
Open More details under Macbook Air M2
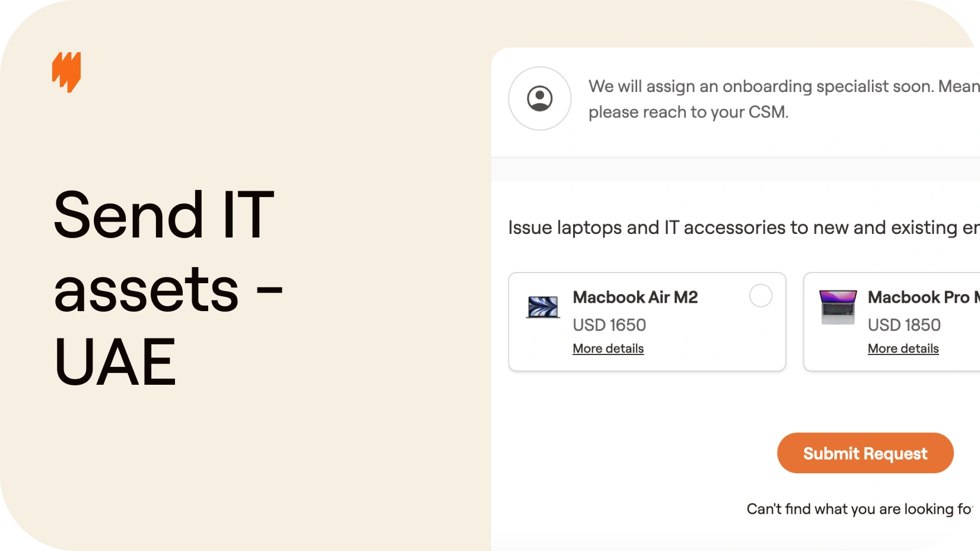tap(608, 349)
